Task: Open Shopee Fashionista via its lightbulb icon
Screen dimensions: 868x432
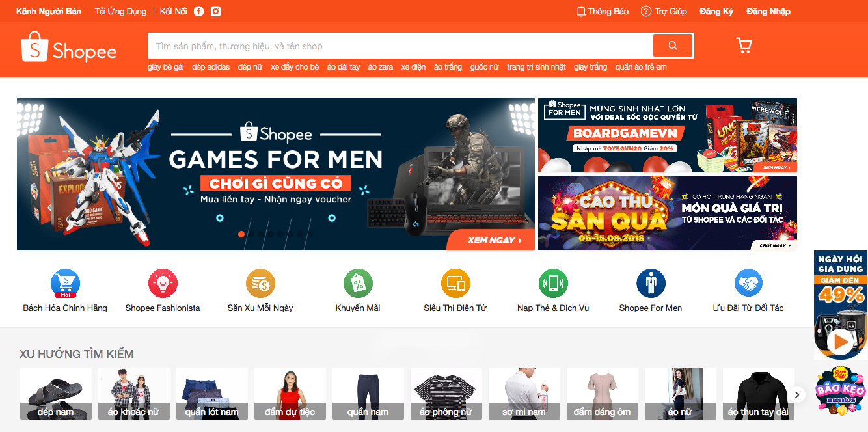Action: click(x=162, y=283)
